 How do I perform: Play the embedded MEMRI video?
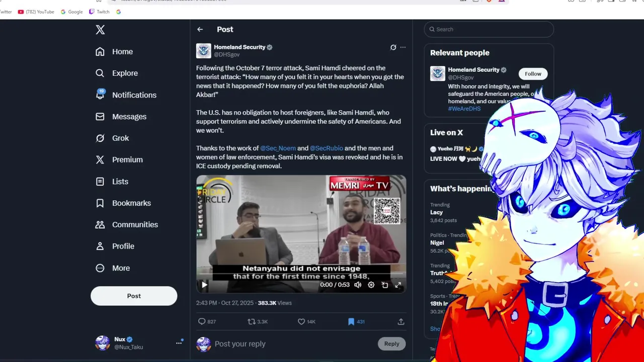tap(204, 285)
